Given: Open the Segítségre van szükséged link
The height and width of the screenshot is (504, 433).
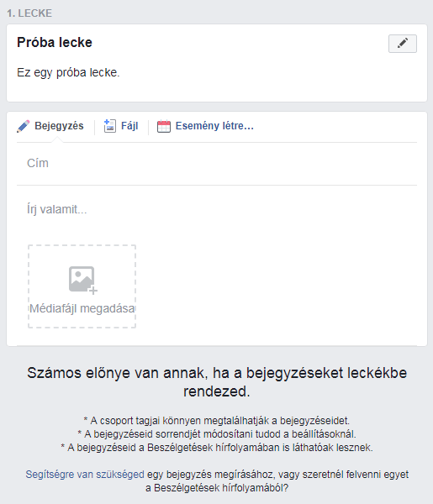Looking at the screenshot, I should click(x=85, y=474).
